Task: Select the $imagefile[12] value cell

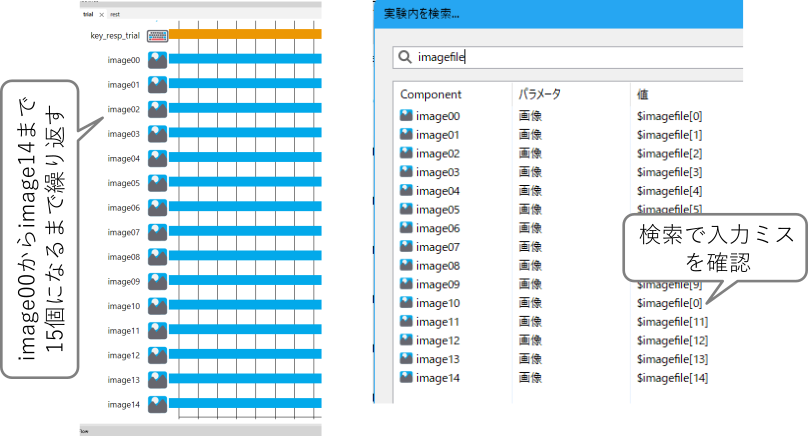Action: [x=672, y=340]
